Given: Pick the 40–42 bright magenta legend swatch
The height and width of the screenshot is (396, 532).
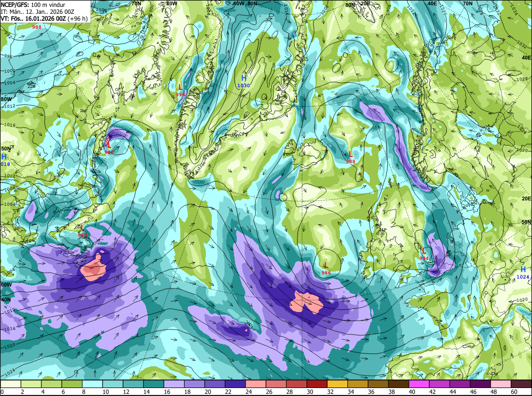Looking at the screenshot, I should tap(419, 384).
